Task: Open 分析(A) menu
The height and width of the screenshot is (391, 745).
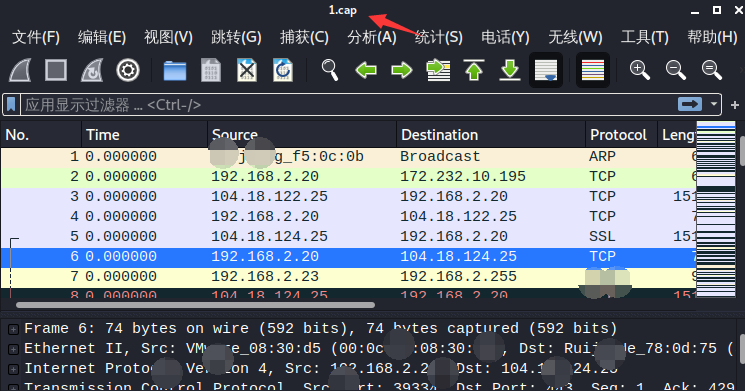Action: (372, 37)
